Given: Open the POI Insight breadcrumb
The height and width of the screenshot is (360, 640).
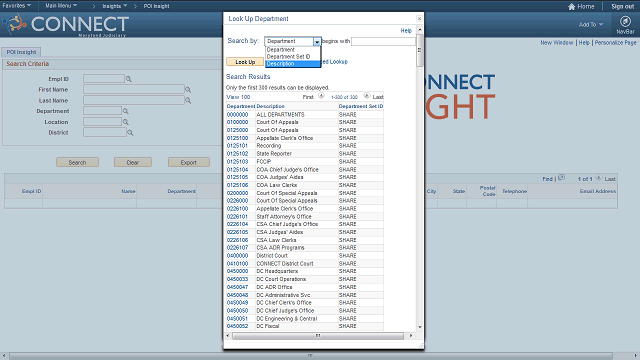Looking at the screenshot, I should [156, 6].
